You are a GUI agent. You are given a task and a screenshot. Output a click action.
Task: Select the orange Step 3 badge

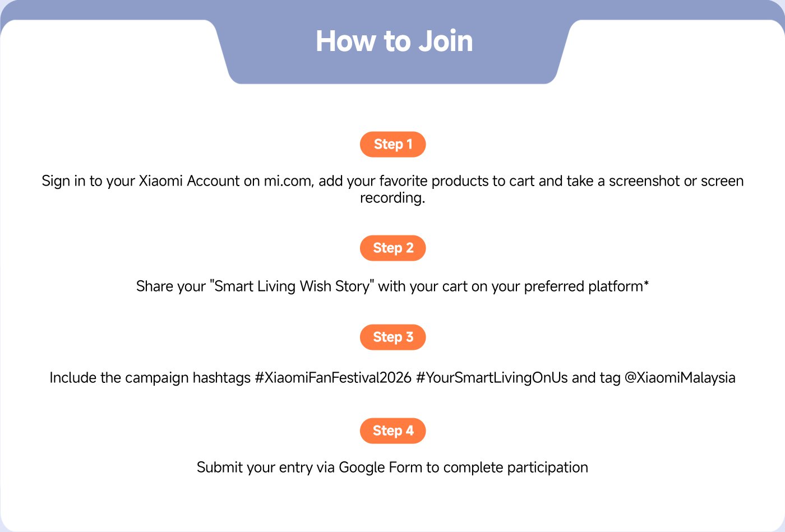tap(392, 337)
